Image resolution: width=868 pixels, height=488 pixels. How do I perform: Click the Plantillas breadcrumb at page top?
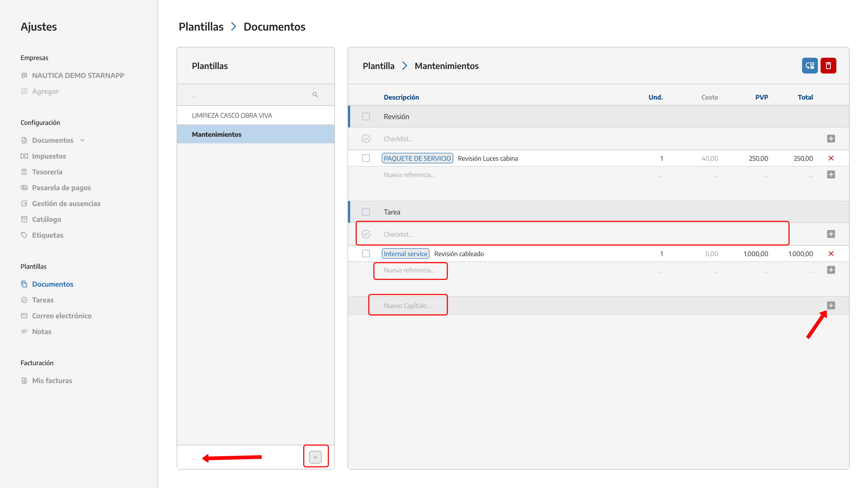[201, 27]
